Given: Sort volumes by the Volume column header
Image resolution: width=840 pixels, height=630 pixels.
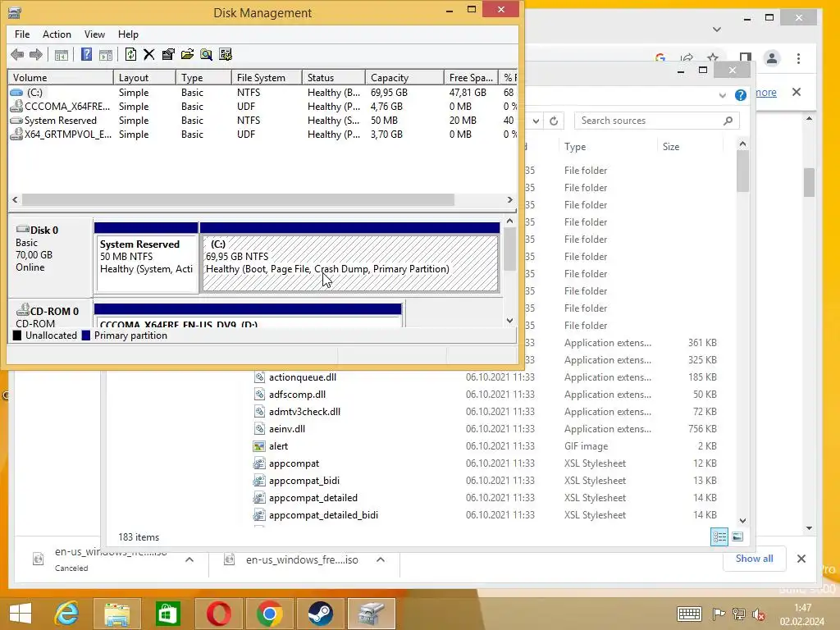Looking at the screenshot, I should click(61, 78).
